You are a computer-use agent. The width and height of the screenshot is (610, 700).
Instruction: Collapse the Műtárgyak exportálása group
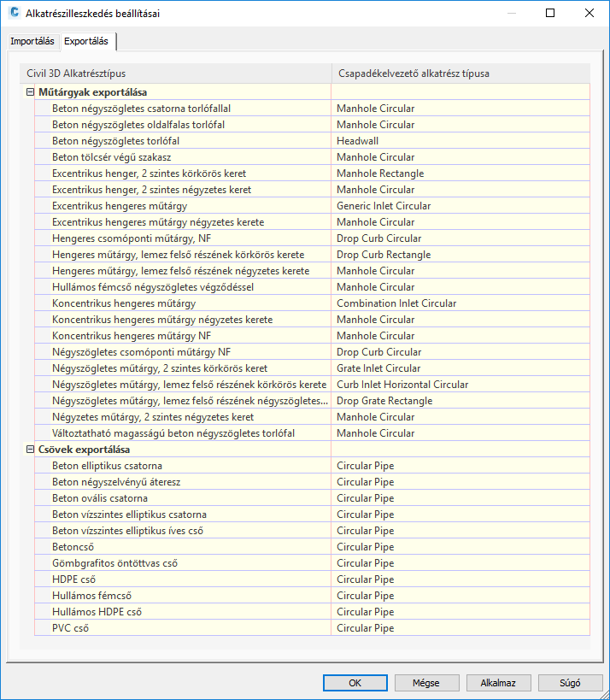[x=30, y=92]
